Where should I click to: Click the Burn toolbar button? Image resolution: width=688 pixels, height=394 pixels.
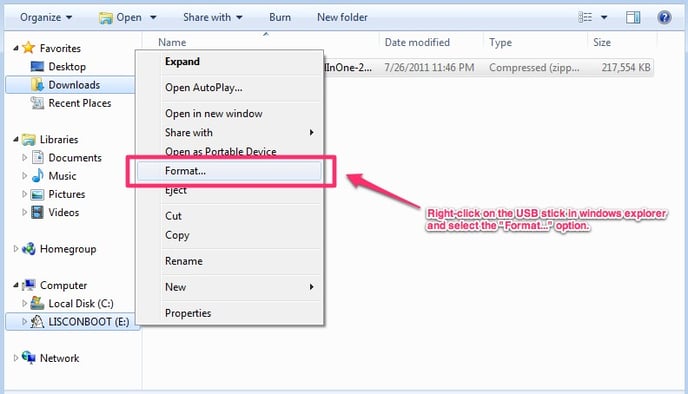(280, 17)
